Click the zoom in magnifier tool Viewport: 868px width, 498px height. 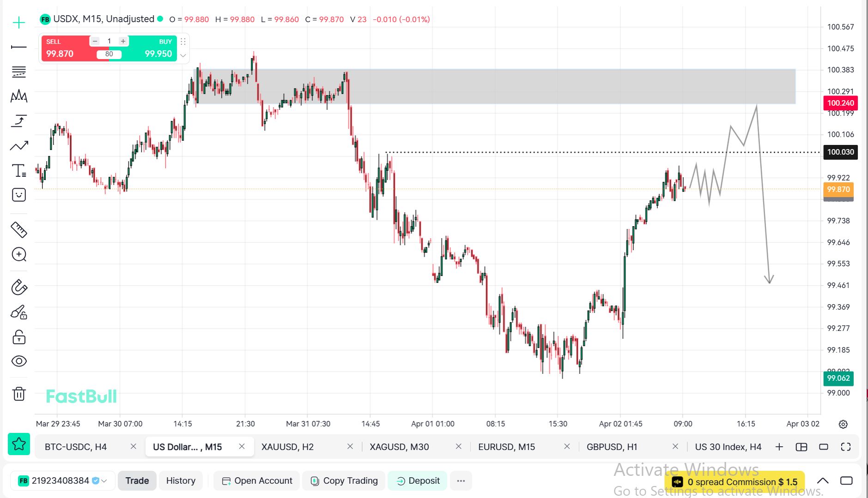click(19, 254)
